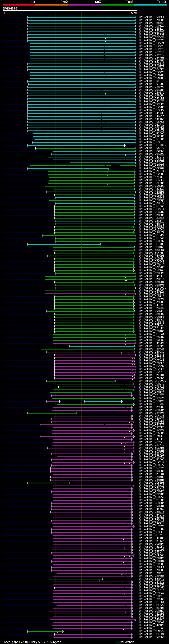Click the cyan ~100% identity legend bar

click(150, 5)
